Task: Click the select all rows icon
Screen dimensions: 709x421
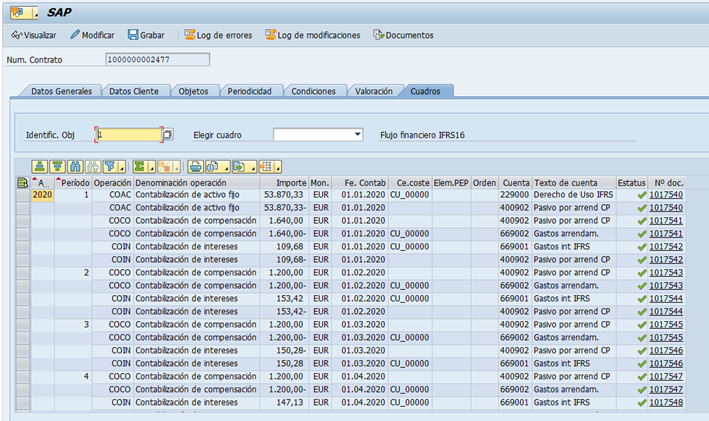Action: (x=24, y=183)
